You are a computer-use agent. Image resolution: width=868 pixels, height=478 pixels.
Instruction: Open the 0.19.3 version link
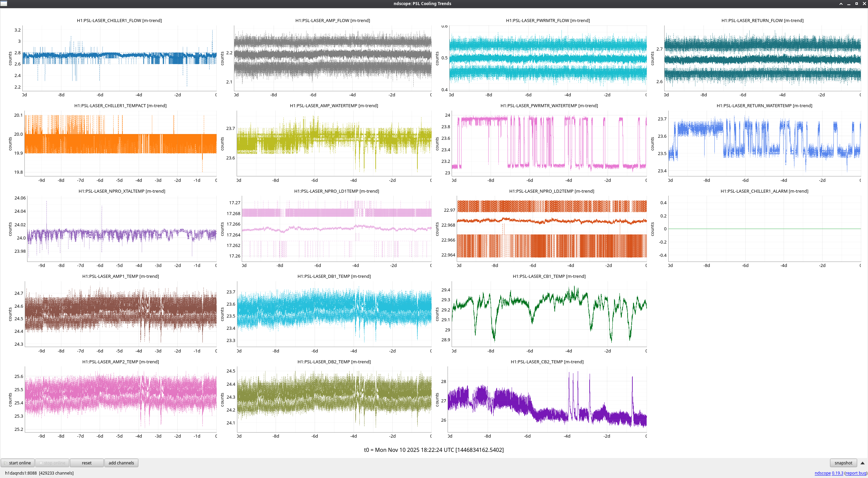click(x=837, y=473)
